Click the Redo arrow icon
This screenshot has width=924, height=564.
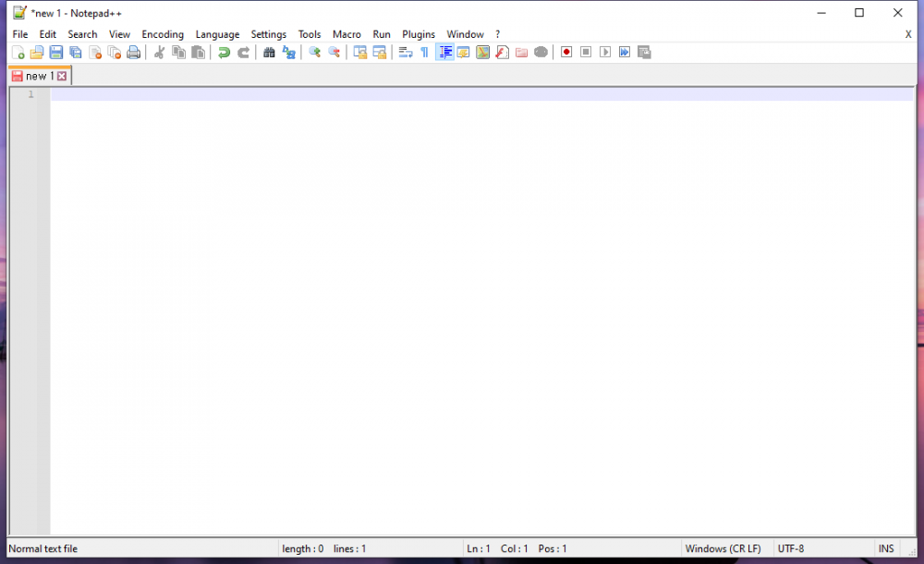pos(243,53)
